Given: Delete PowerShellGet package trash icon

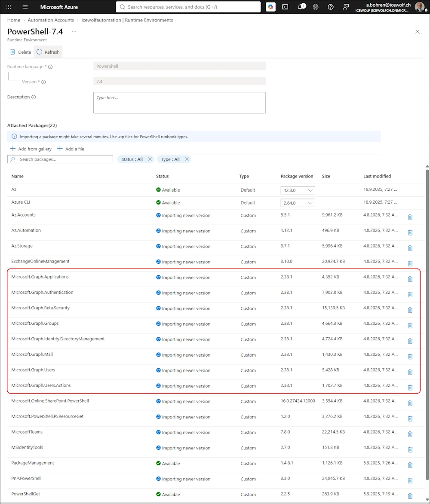Looking at the screenshot, I should point(410,496).
